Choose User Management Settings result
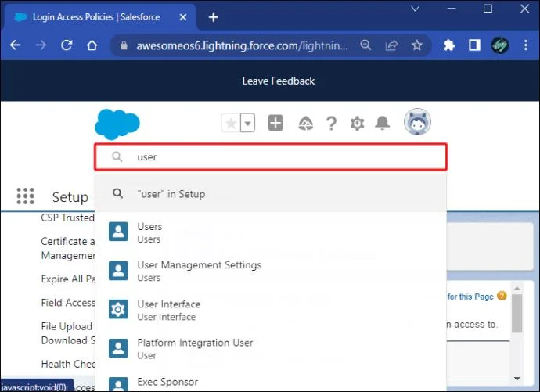 pyautogui.click(x=271, y=271)
